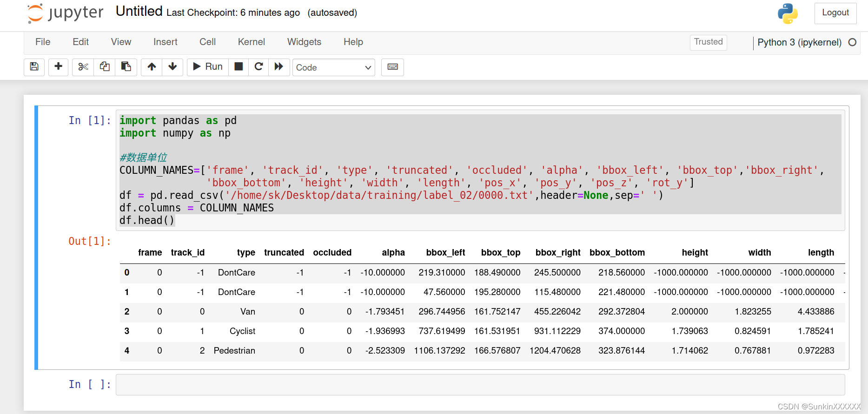Interrupt the kernel with stop icon

click(239, 67)
